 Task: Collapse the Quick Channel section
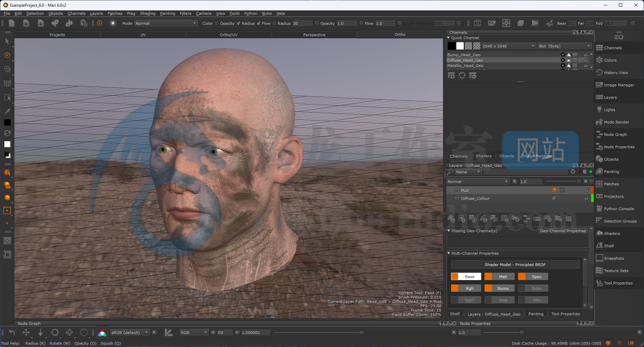pos(449,37)
